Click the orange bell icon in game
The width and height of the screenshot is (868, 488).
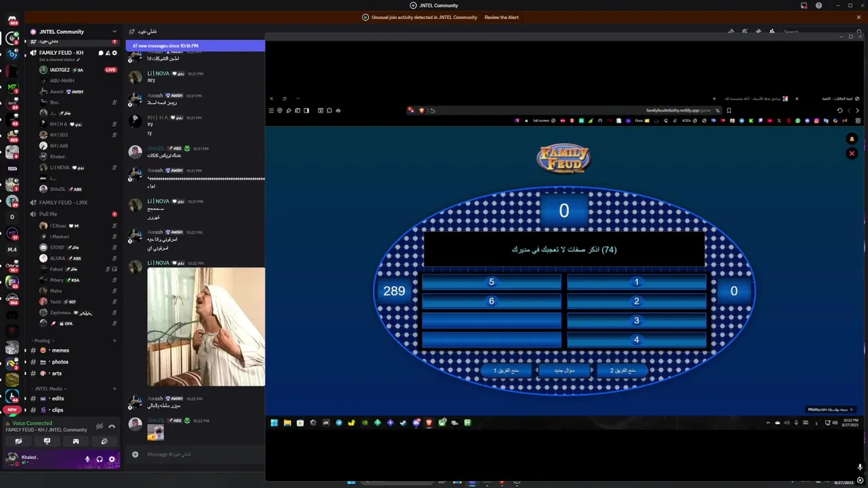click(852, 139)
